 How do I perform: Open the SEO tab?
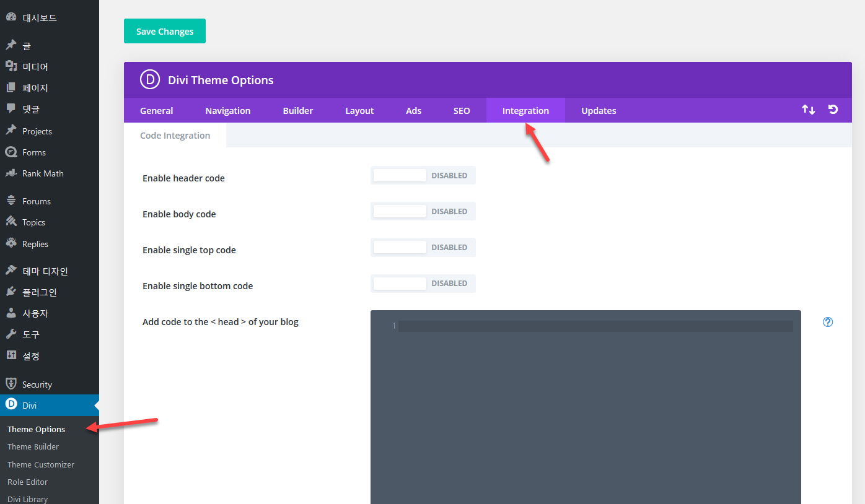click(462, 110)
